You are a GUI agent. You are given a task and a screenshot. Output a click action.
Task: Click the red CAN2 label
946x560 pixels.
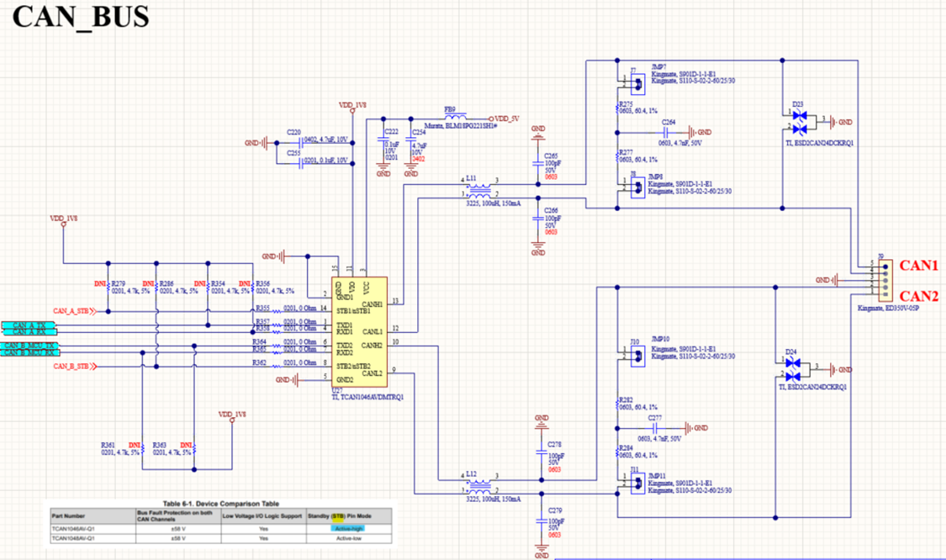(x=919, y=296)
